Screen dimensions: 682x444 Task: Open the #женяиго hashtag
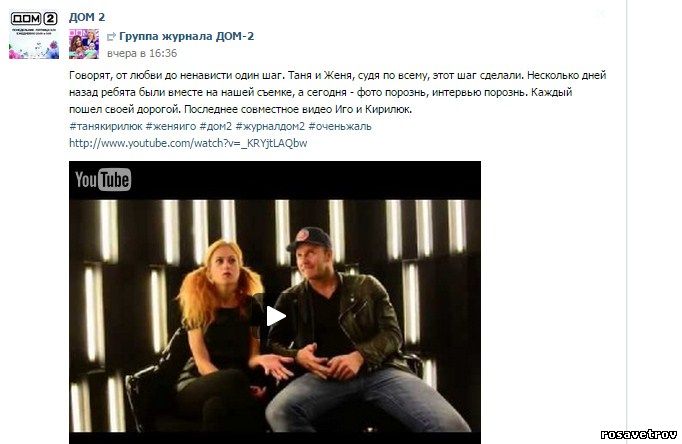pyautogui.click(x=170, y=127)
